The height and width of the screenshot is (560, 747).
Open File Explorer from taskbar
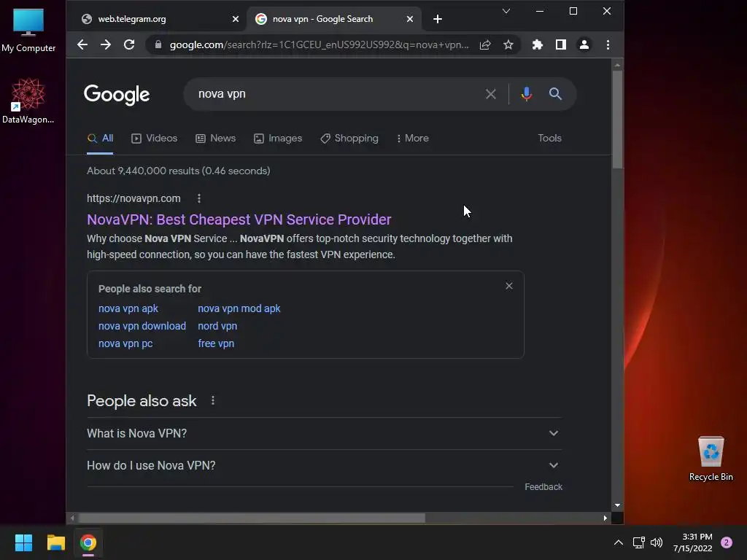(55, 542)
